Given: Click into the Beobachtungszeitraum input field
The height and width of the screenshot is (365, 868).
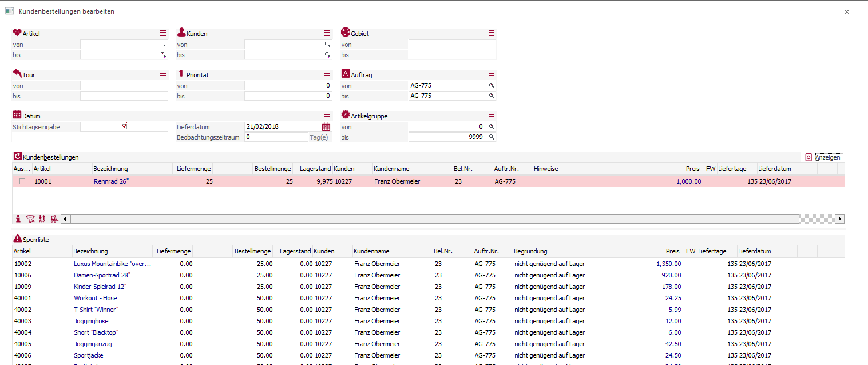Looking at the screenshot, I should [276, 137].
